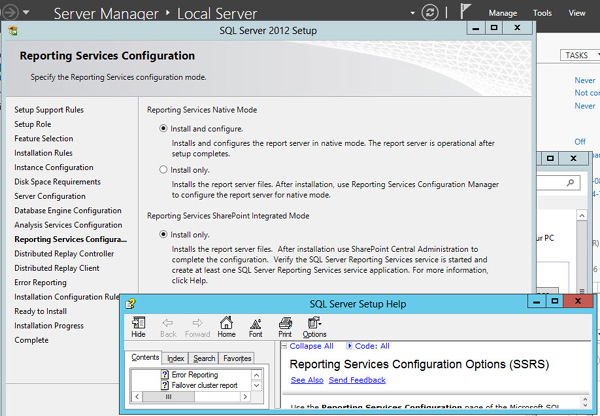The width and height of the screenshot is (600, 416).
Task: Click Analysis Services Configuration step
Action: [x=68, y=225]
